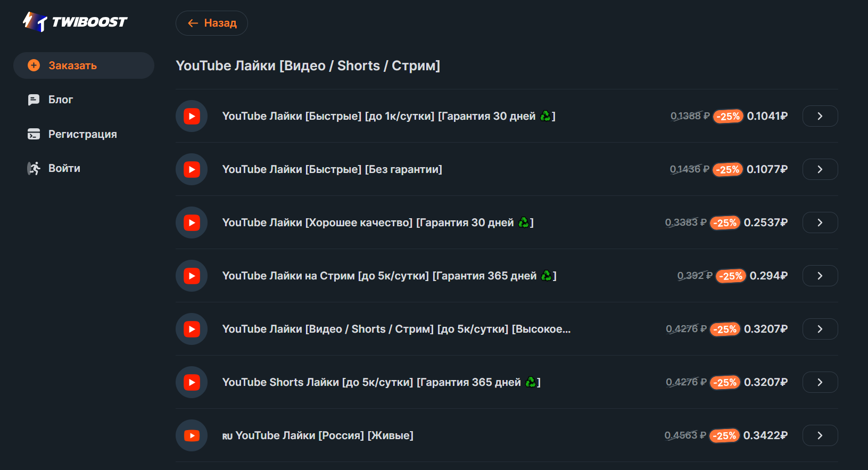The height and width of the screenshot is (470, 868).
Task: Open chevron for Лайки [Видео / Shorts / Стрим] [до 5к/сутки]
Action: (820, 329)
